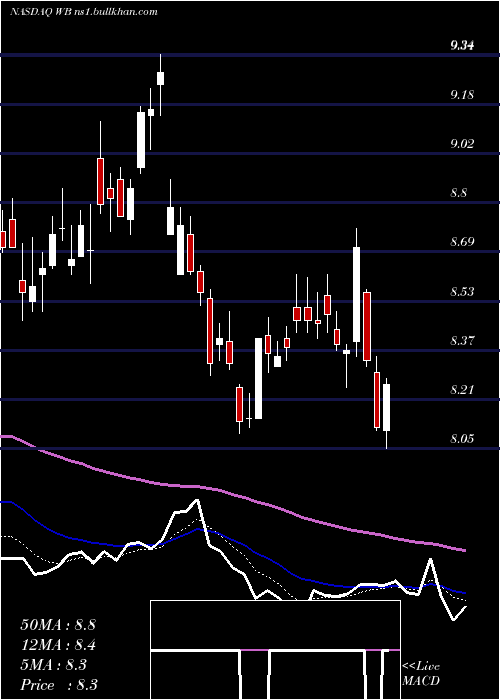500x700 pixels.
Task: Click the MACD inset panel
Action: click(x=275, y=650)
